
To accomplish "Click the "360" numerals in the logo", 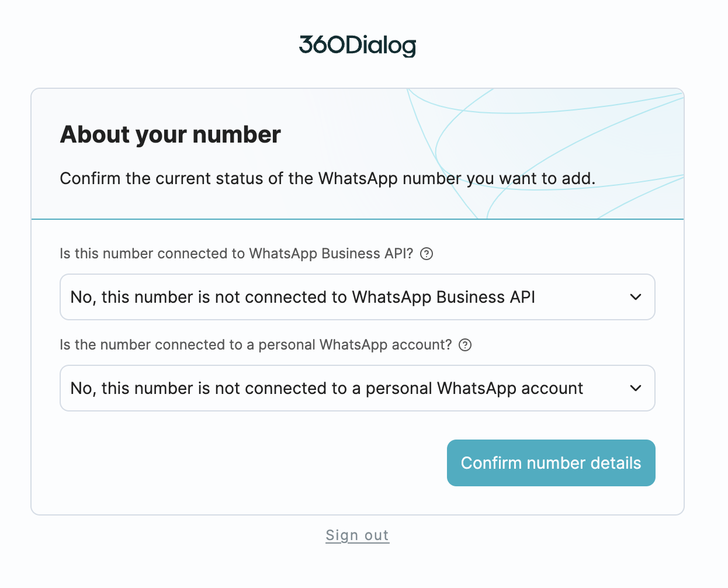I will 321,45.
